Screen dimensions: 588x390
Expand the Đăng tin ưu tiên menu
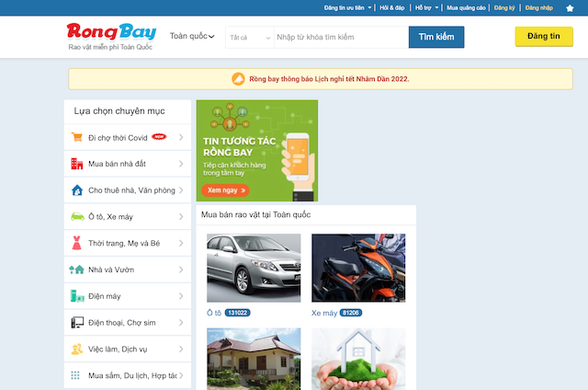pyautogui.click(x=349, y=7)
